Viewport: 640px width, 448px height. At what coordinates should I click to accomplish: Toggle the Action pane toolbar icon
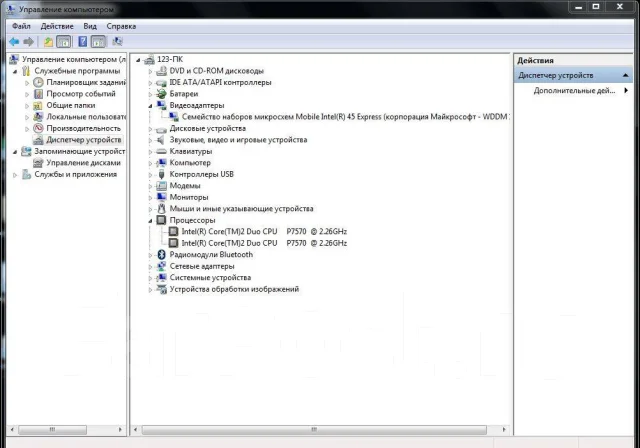point(98,42)
